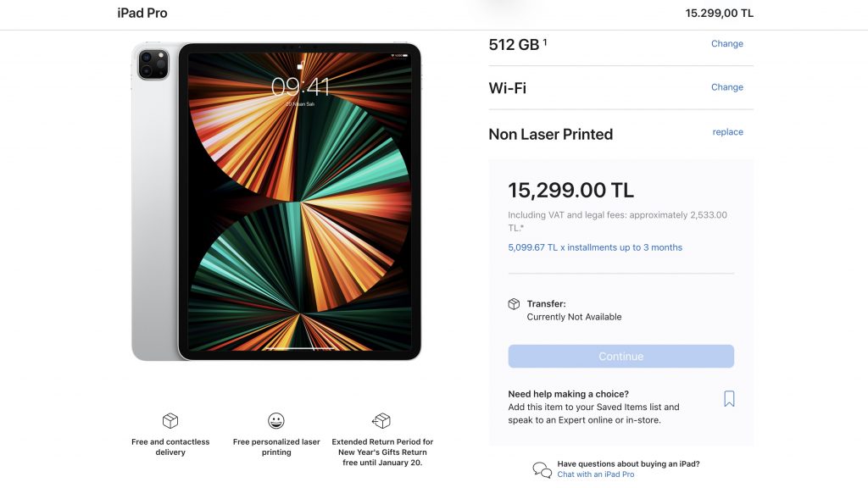868x488 pixels.
Task: Click the chat bubbles icon
Action: (x=542, y=469)
